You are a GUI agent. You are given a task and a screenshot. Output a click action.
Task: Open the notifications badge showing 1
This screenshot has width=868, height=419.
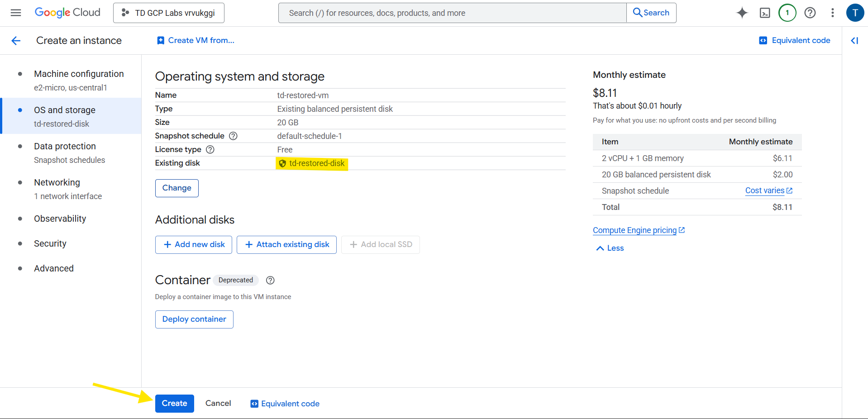pyautogui.click(x=787, y=13)
